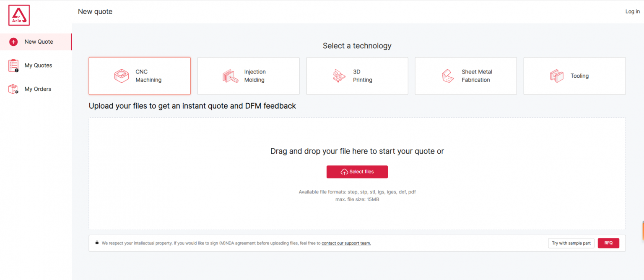
Task: Click the Aria logo in the top corner
Action: [x=19, y=15]
